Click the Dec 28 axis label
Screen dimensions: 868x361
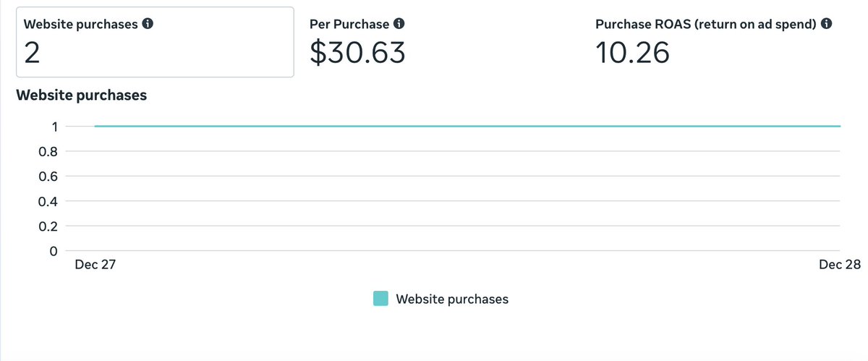tap(840, 266)
